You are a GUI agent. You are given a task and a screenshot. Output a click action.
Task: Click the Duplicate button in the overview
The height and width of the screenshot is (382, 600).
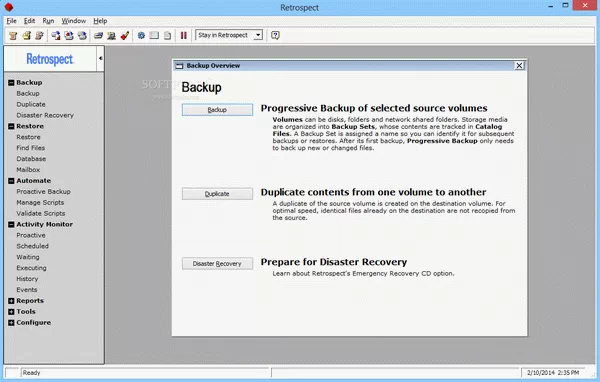(217, 194)
